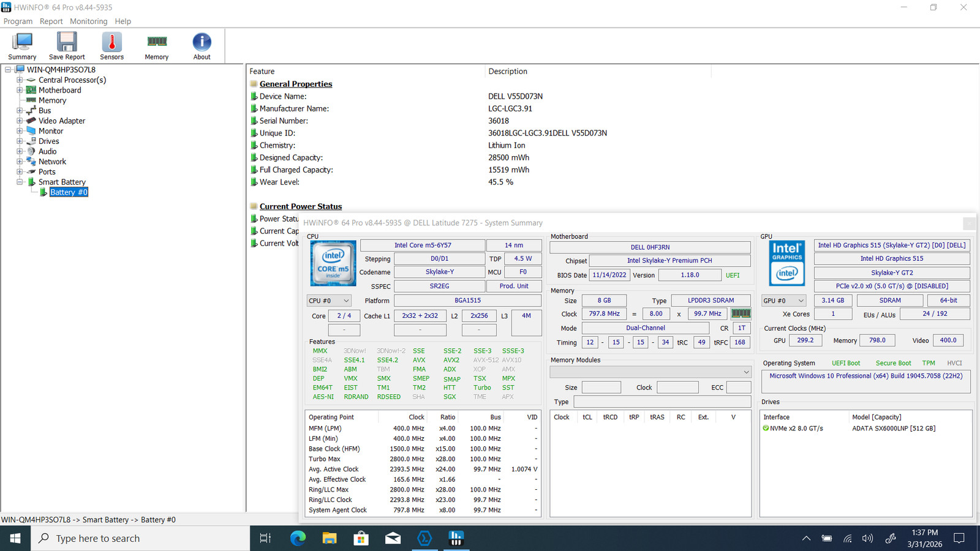Launch Microsoft Edge from the taskbar

[x=298, y=538]
